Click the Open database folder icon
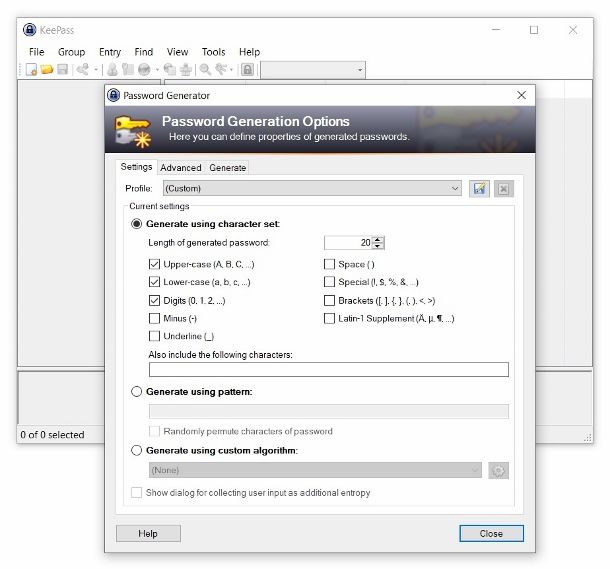The height and width of the screenshot is (569, 610). tap(47, 70)
